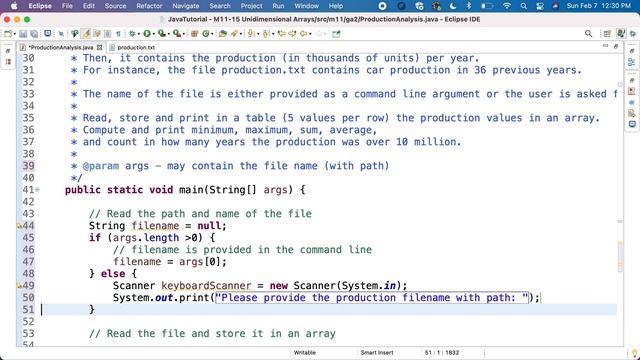The image size is (640, 360).
Task: Toggle Skip All Breakpoints
Action: pos(61,34)
